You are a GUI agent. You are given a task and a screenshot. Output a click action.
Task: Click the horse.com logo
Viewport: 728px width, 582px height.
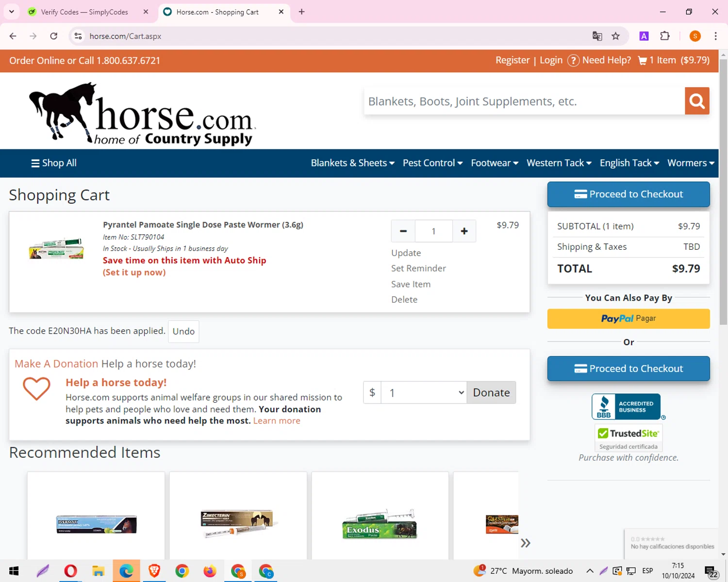(142, 114)
